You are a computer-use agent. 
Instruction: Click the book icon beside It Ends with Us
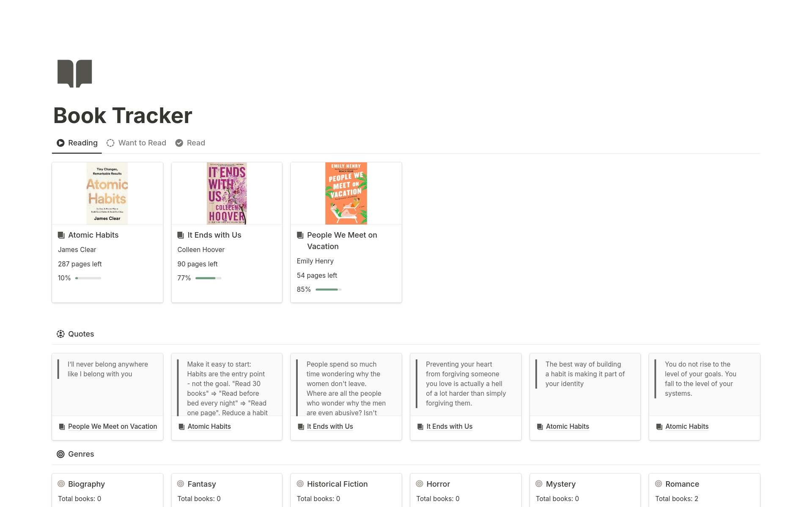point(181,235)
